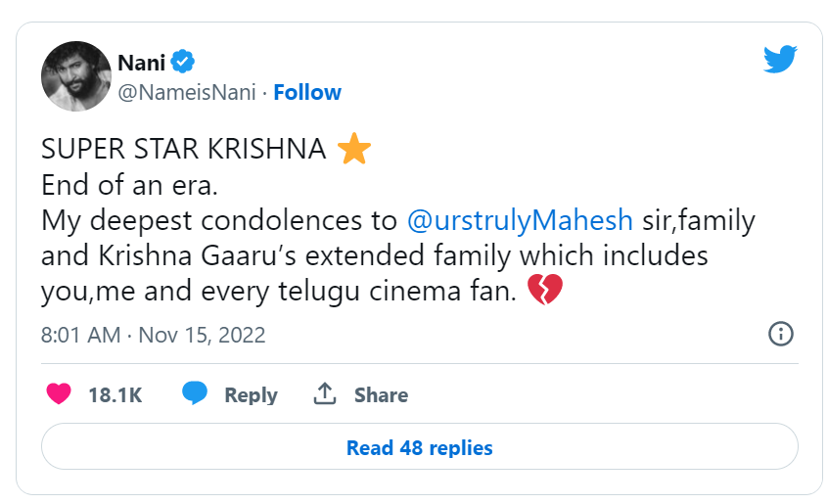Like the tweet with the heart icon

point(59,394)
